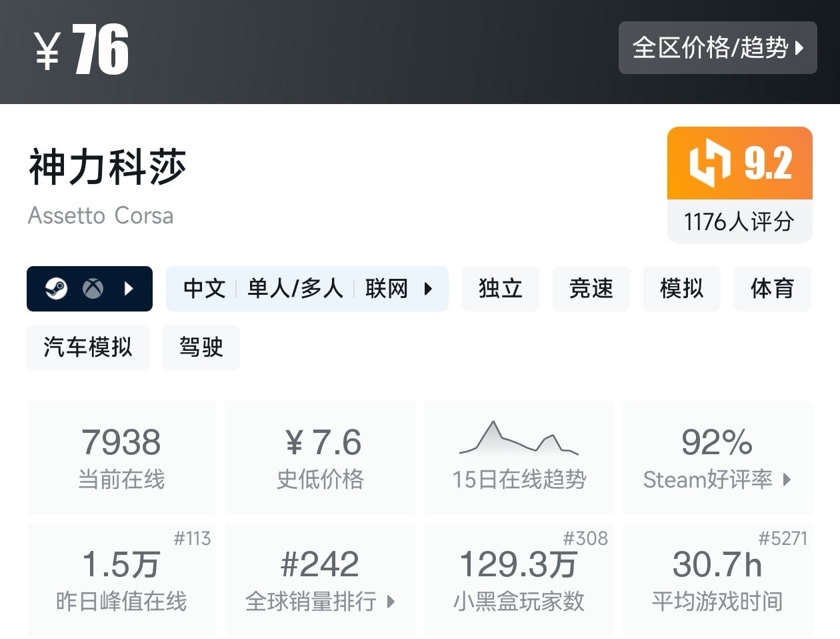Select the 联网 label
The image size is (840, 639).
[x=387, y=289]
